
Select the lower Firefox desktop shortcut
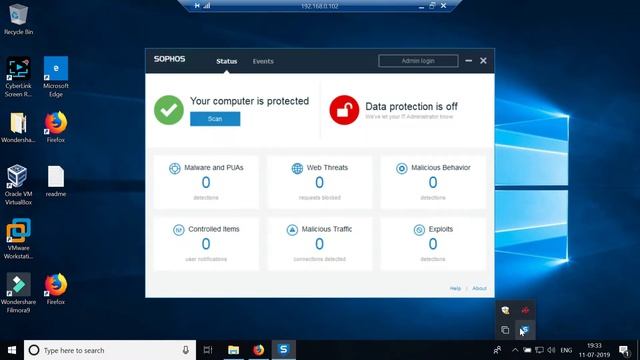[x=56, y=289]
